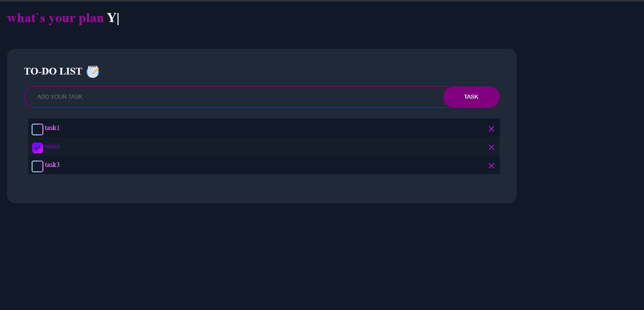Remove task3 using its X icon
The image size is (644, 310).
click(491, 166)
